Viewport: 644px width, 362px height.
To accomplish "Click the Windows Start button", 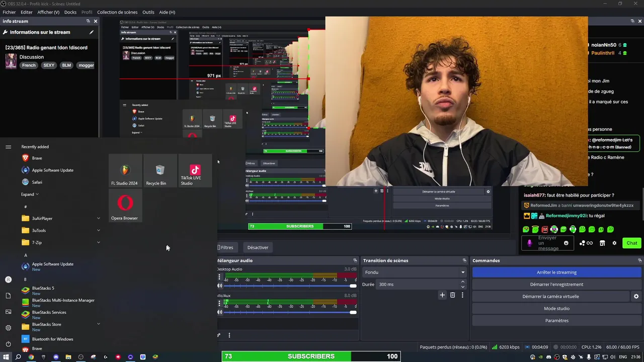I will tap(6, 357).
